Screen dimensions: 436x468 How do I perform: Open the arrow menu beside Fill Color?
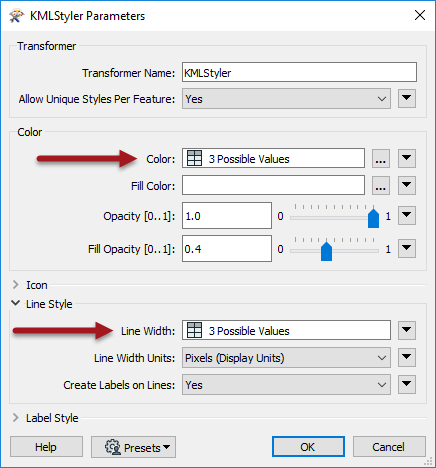tap(407, 185)
